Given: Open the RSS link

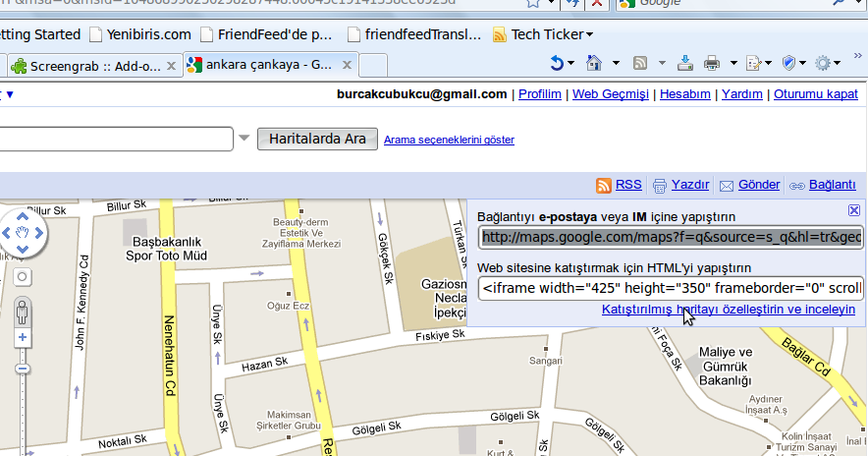Looking at the screenshot, I should (628, 185).
